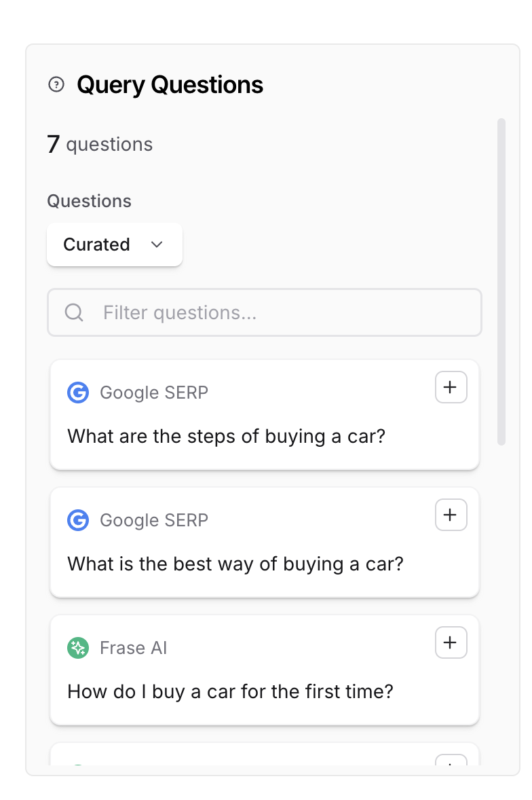
Task: Focus the Filter questions search field
Action: 271,312
